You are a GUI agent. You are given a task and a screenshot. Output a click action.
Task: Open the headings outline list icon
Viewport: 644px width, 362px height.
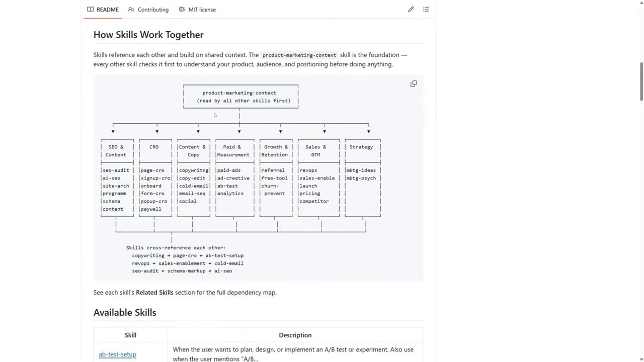[x=426, y=9]
